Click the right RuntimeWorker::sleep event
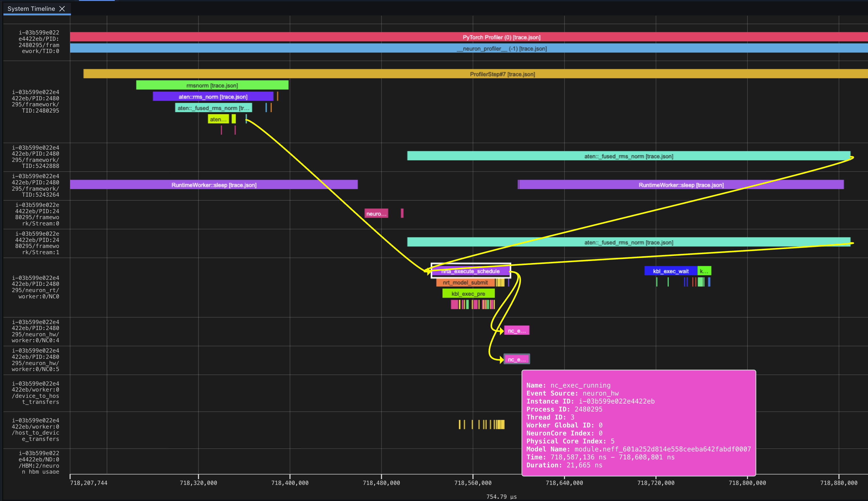868x501 pixels. point(681,184)
